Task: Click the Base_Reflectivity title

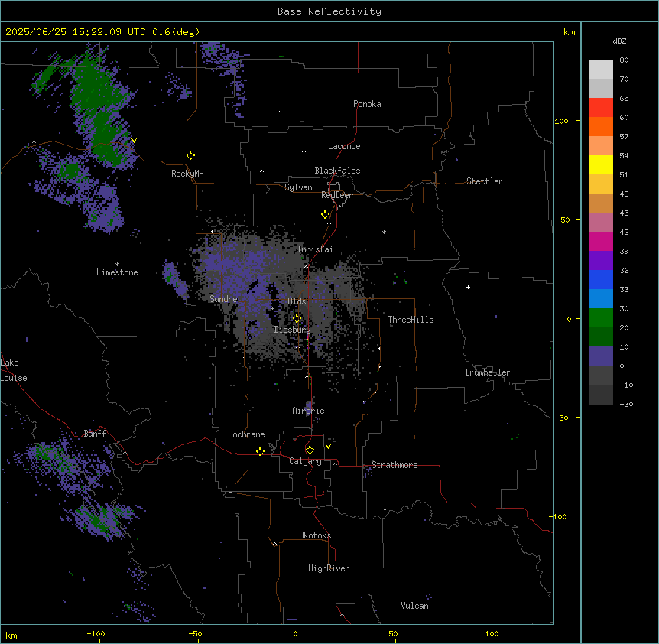Action: (x=329, y=11)
